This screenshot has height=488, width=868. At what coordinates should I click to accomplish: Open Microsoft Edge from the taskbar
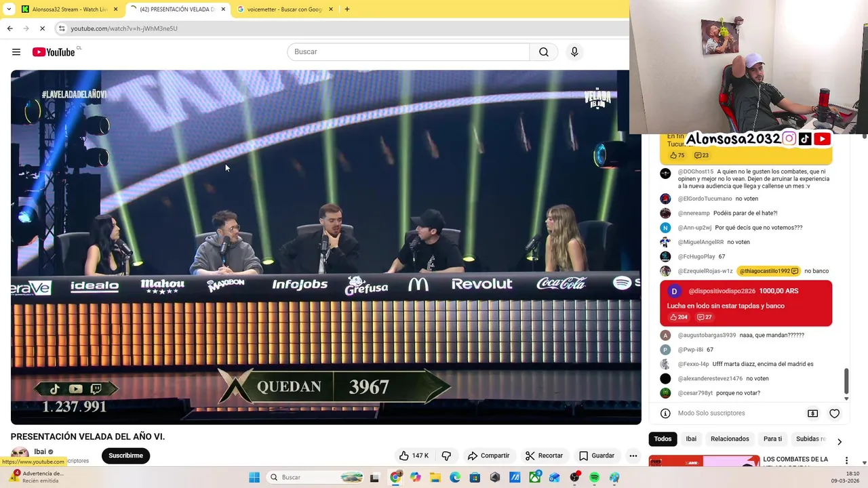click(x=455, y=477)
